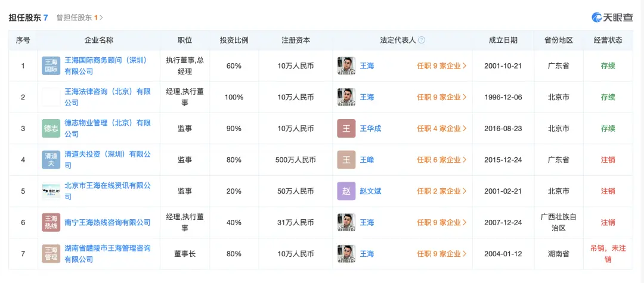Click the 清道夫 company logo icon
Screen dimensions: 644x283
point(51,160)
